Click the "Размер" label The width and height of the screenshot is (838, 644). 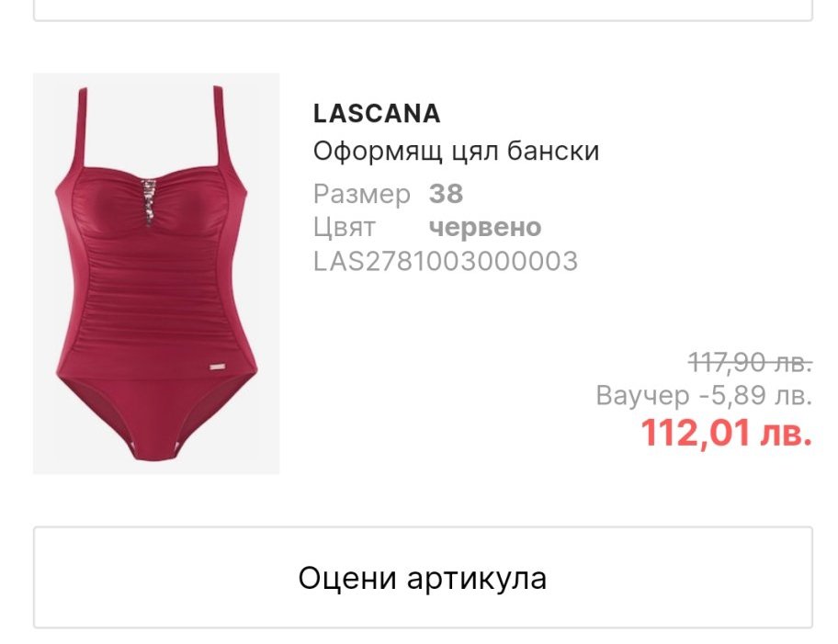tap(362, 195)
